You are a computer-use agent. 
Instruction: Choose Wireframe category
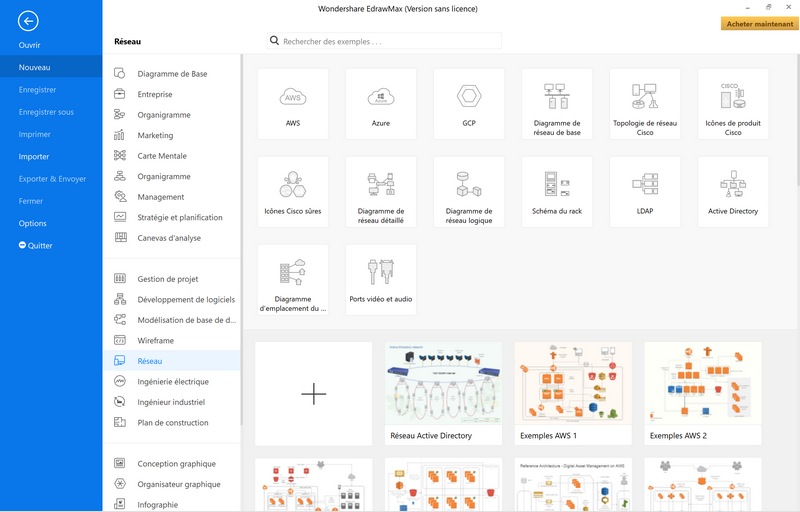(x=172, y=340)
